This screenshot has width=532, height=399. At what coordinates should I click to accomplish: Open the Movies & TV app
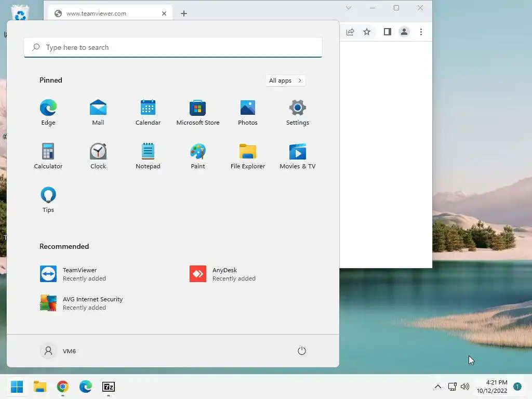tap(298, 156)
